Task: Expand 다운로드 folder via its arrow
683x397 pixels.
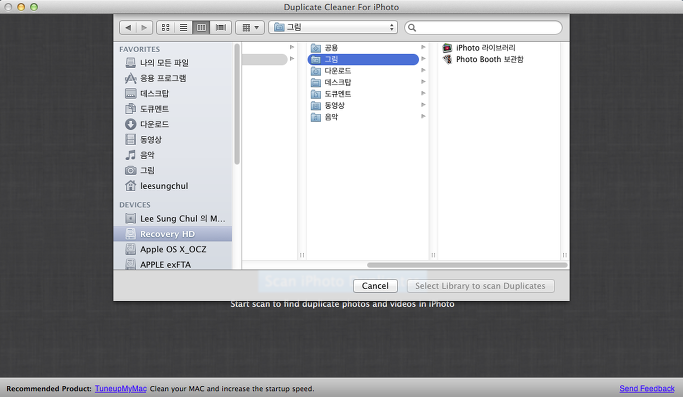Action: click(x=423, y=70)
